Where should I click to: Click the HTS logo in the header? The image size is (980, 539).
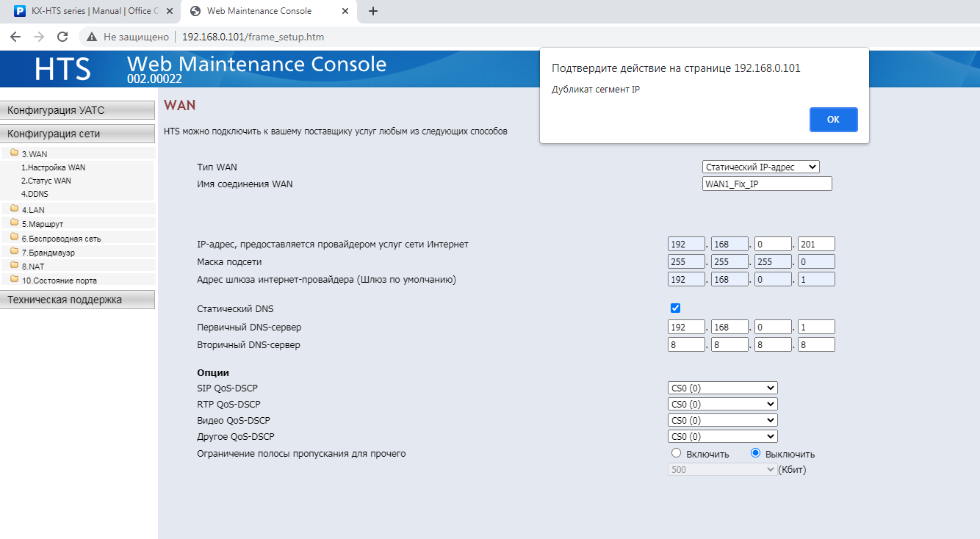pos(62,68)
